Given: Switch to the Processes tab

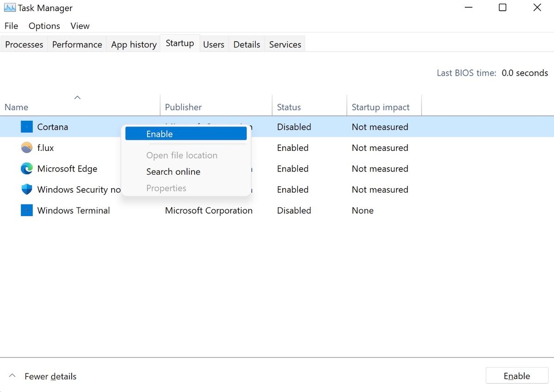Looking at the screenshot, I should tap(24, 44).
